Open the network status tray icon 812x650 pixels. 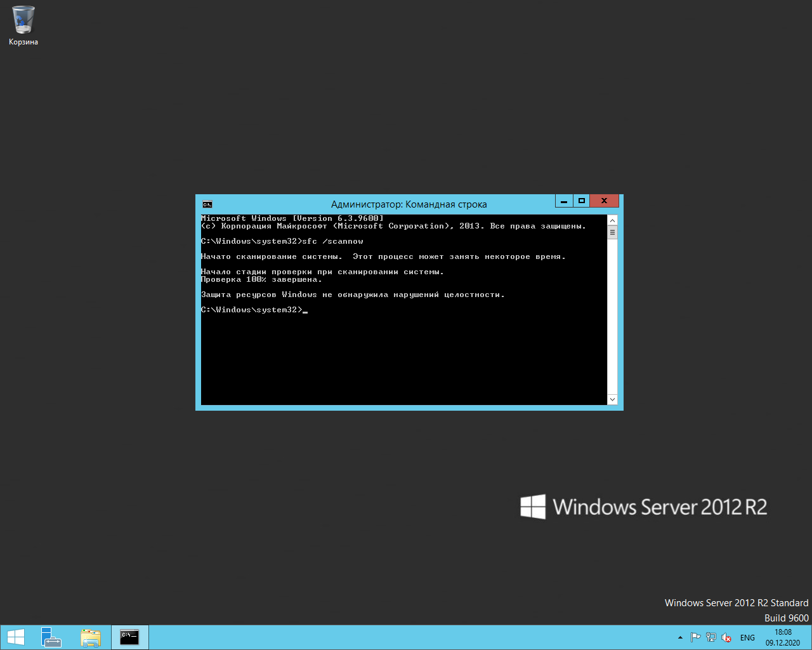pos(711,637)
